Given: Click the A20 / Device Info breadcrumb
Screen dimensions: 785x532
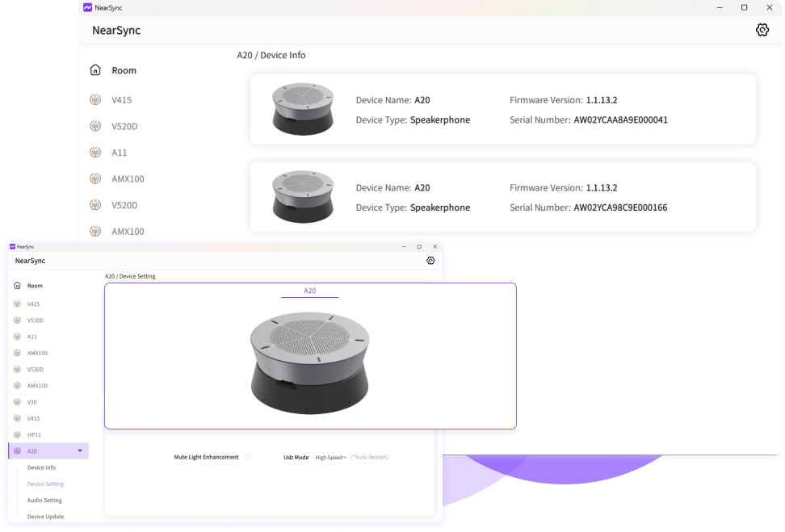Looking at the screenshot, I should (x=271, y=55).
